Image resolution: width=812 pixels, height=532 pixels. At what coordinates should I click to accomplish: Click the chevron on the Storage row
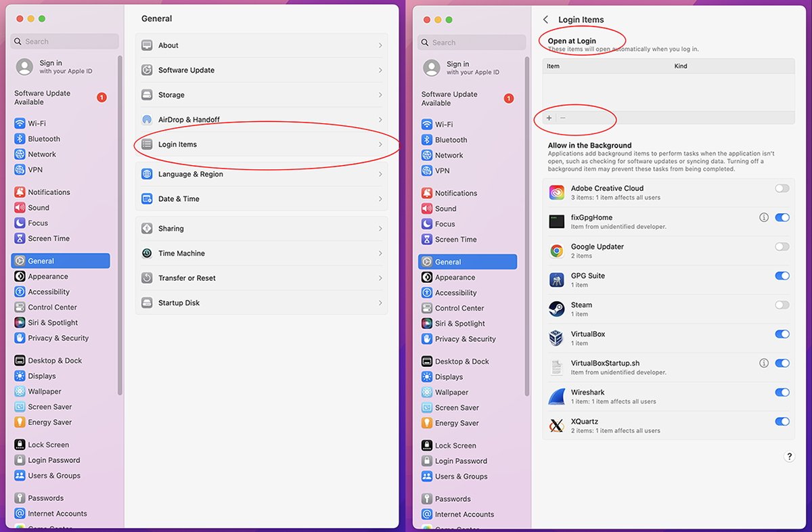[380, 95]
